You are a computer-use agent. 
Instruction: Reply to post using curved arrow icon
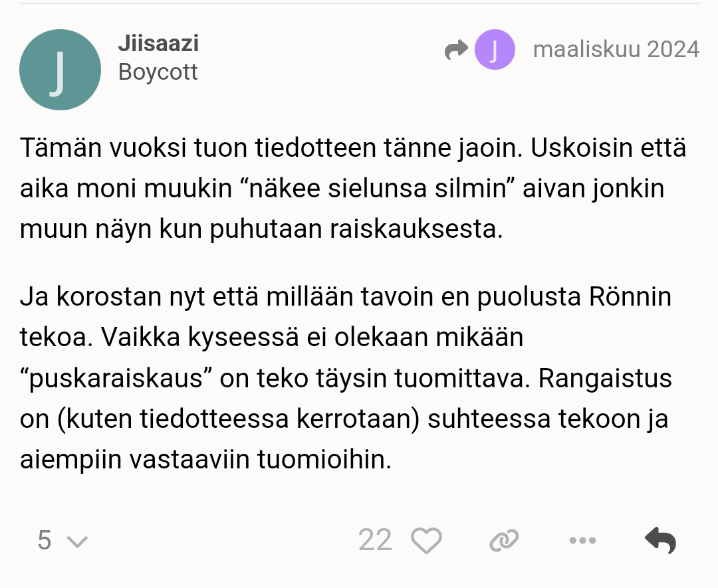coord(661,541)
